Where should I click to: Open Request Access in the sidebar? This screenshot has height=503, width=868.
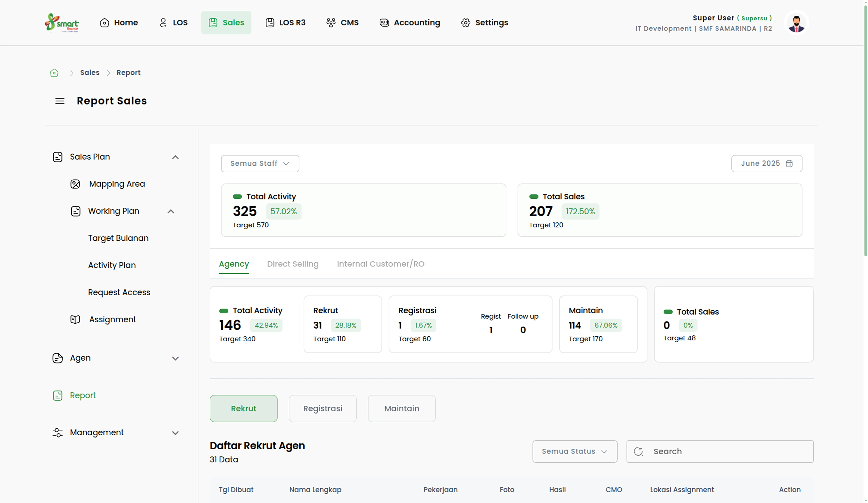119,293
